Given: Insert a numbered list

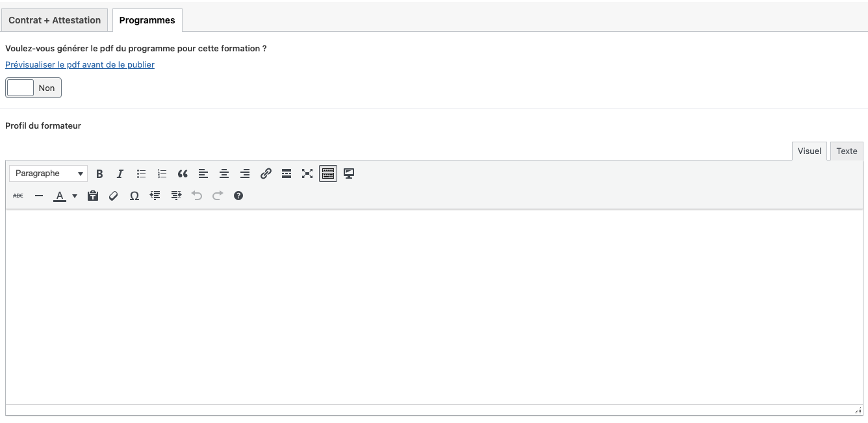Looking at the screenshot, I should (x=162, y=173).
